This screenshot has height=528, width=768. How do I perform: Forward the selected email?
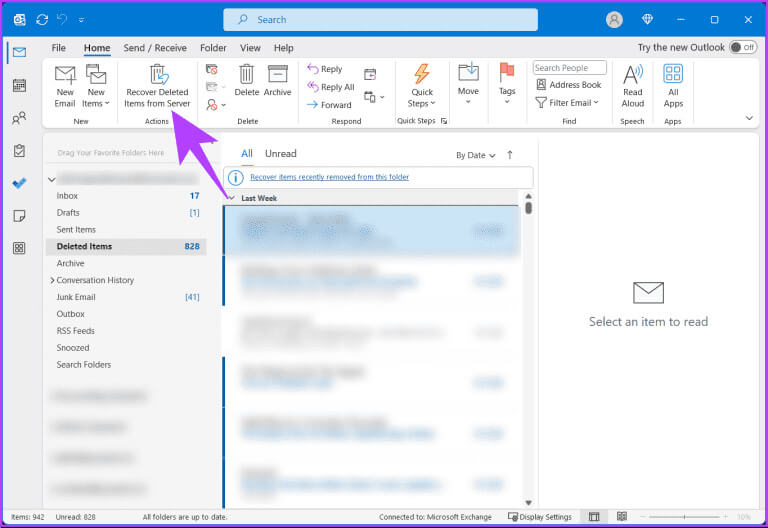click(x=329, y=105)
